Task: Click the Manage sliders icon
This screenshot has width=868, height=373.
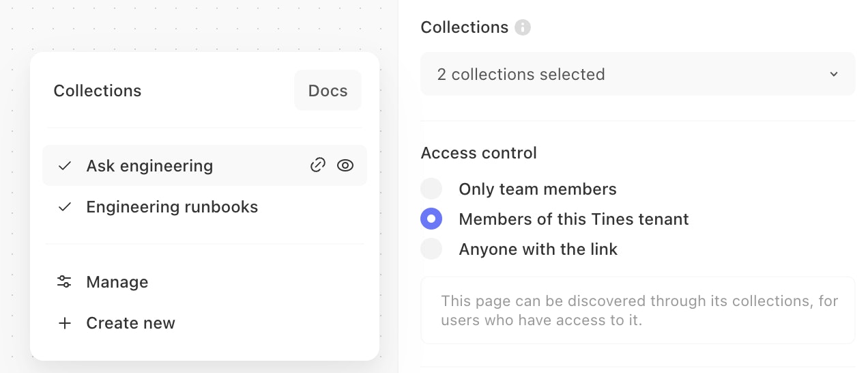Action: click(65, 282)
